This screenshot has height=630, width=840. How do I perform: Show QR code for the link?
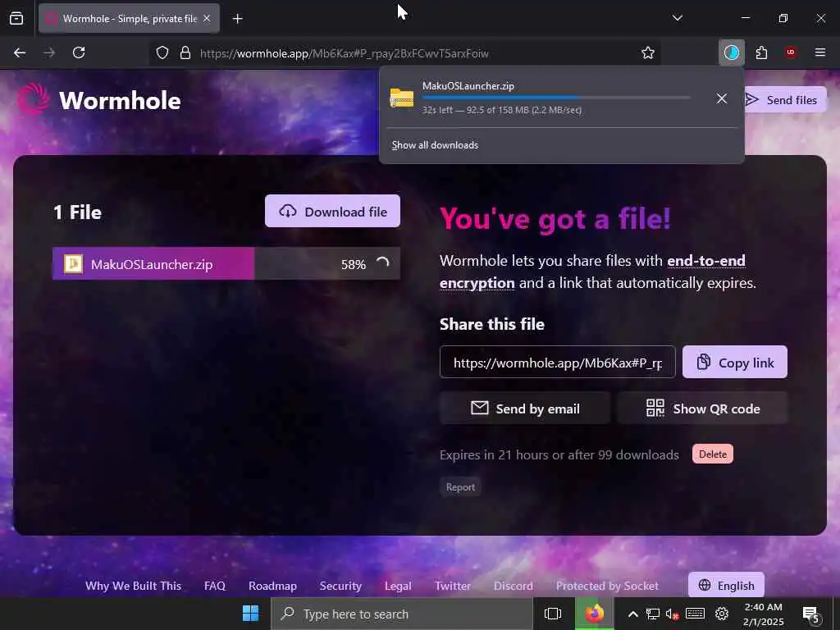[702, 409]
